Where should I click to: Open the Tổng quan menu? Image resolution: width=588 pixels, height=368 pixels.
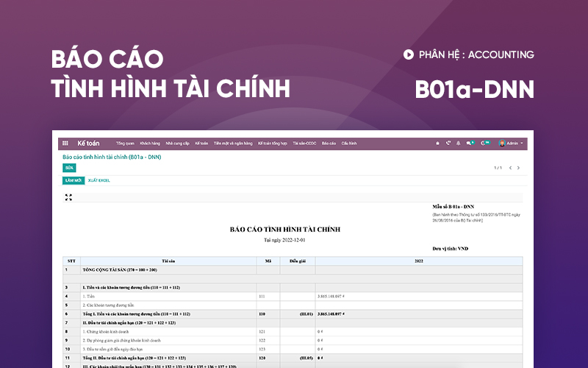click(125, 143)
